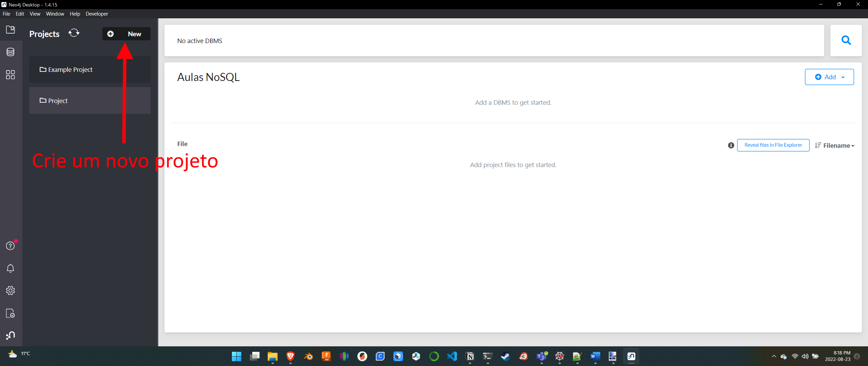Open the Developer menu
Image resolution: width=868 pixels, height=366 pixels.
(97, 14)
